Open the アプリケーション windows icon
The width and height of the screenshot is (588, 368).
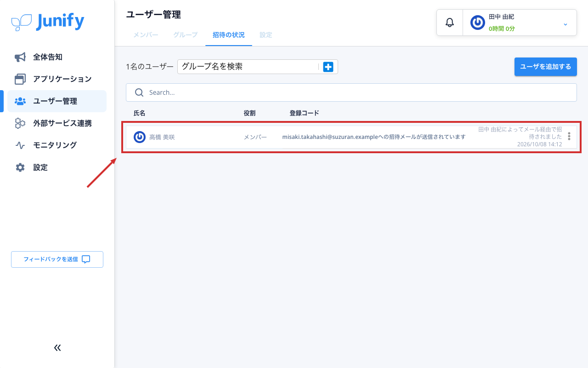pos(20,79)
